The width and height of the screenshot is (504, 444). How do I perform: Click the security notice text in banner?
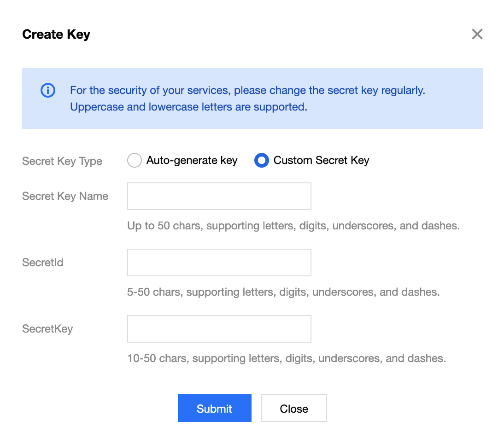tap(247, 98)
